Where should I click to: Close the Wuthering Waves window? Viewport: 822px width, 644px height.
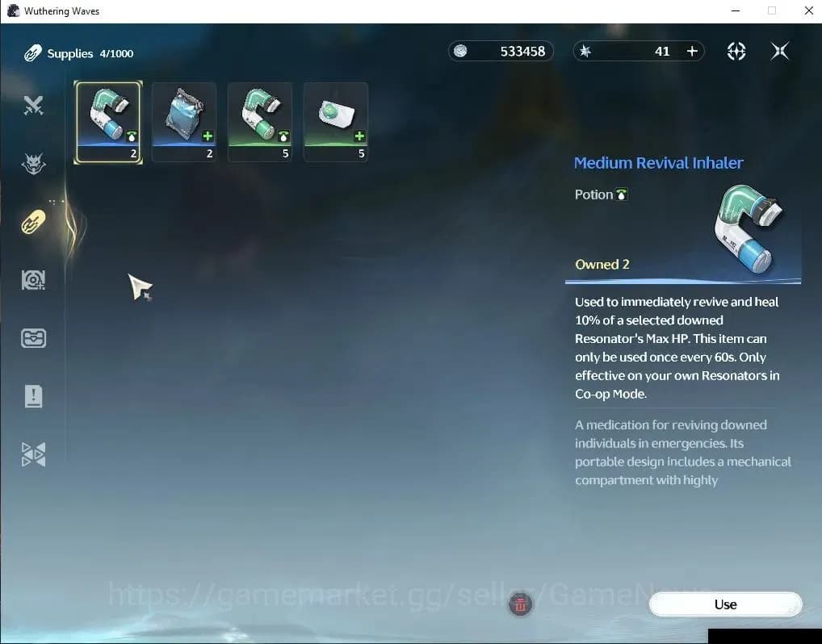tap(809, 11)
